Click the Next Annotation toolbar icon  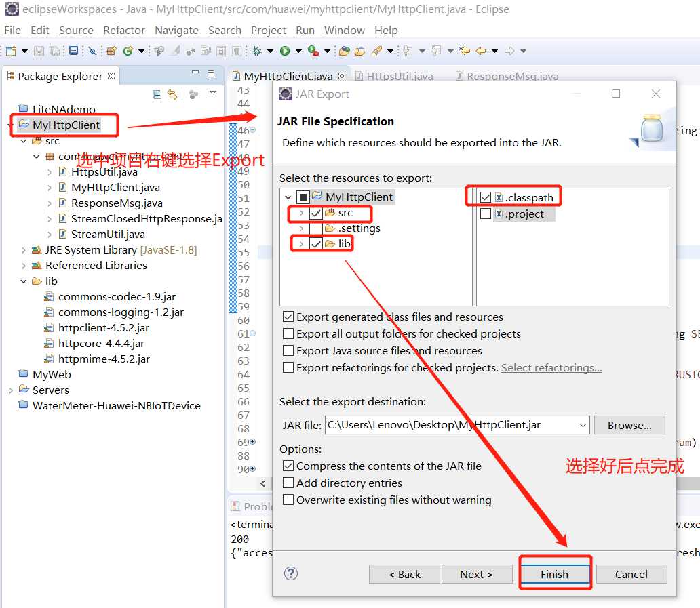(408, 51)
